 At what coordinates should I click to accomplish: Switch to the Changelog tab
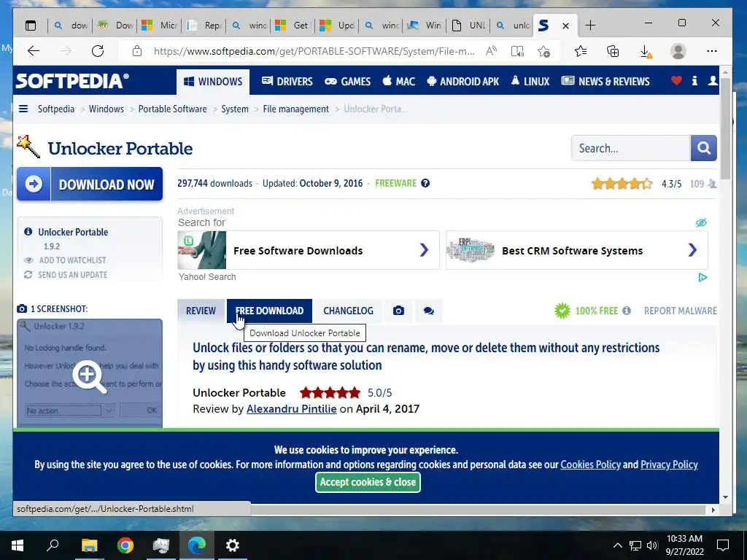tap(348, 311)
